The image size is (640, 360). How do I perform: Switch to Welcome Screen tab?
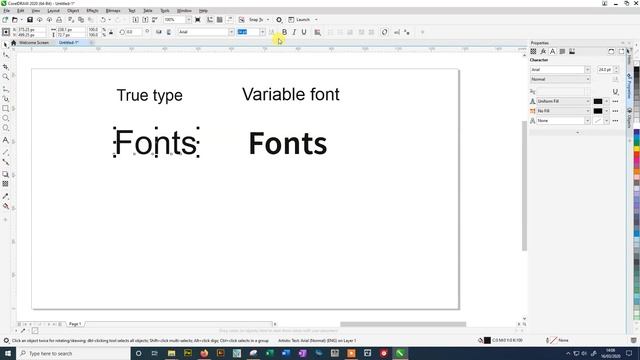coord(34,42)
